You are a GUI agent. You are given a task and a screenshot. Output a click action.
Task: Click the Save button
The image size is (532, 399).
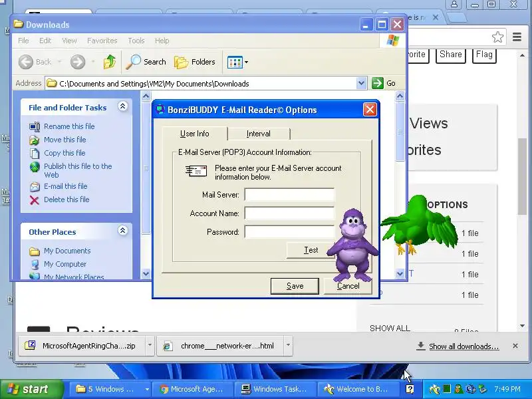click(295, 286)
